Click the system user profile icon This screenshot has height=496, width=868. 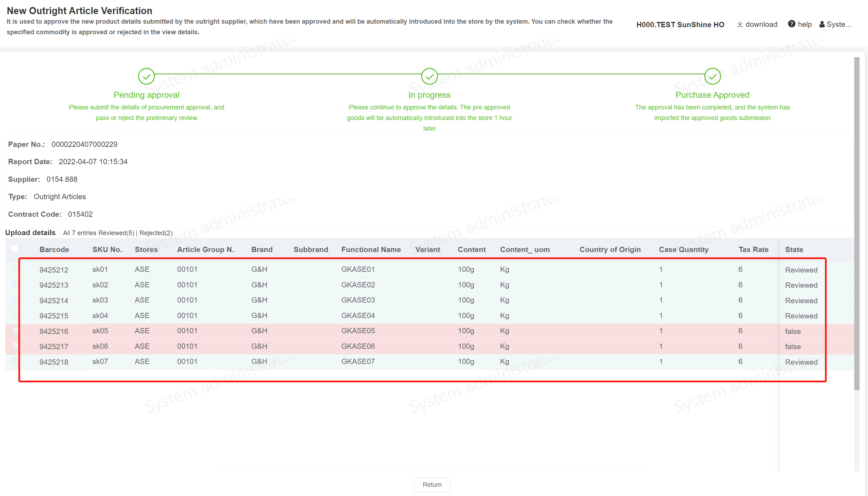tap(822, 24)
